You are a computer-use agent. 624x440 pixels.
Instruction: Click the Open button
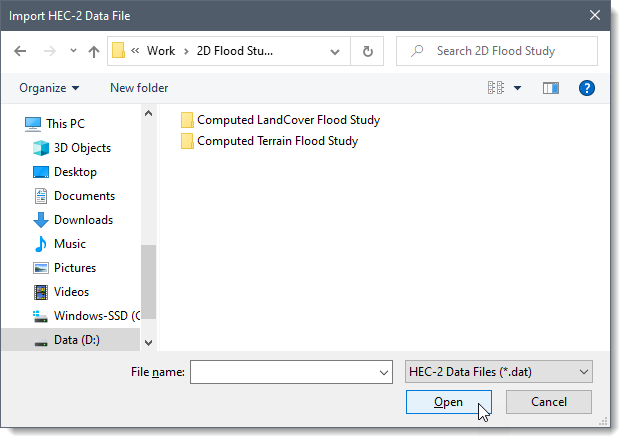coord(448,402)
